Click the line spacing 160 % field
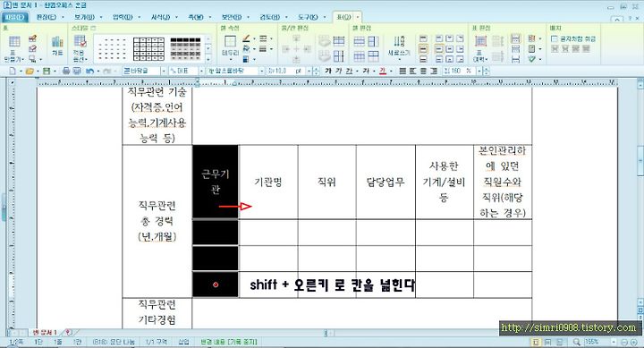This screenshot has width=644, height=348. point(459,71)
